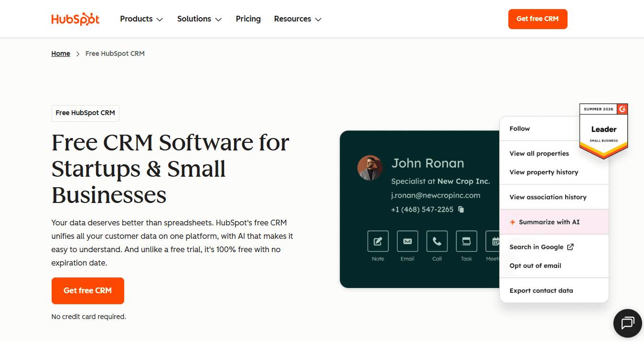Image resolution: width=644 pixels, height=341 pixels.
Task: Choose View association history
Action: pos(548,197)
